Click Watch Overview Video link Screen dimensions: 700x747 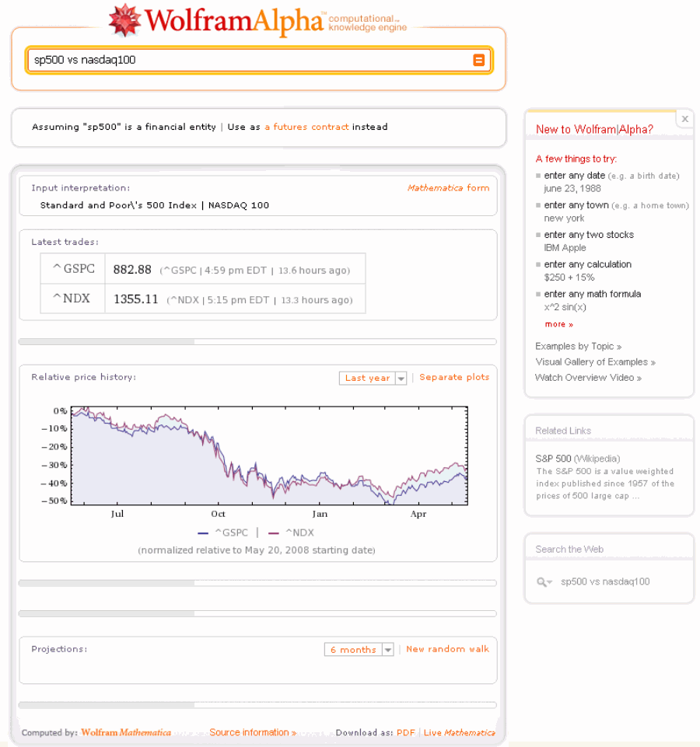[x=589, y=378]
